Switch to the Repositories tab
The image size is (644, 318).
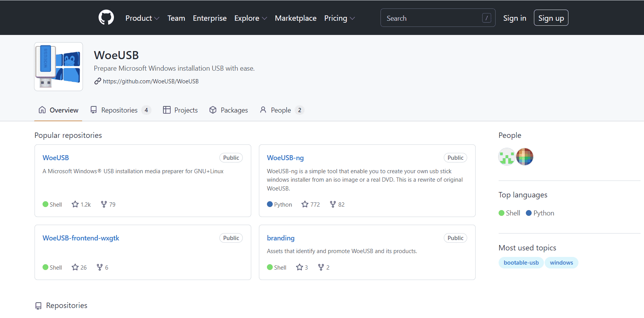click(120, 110)
